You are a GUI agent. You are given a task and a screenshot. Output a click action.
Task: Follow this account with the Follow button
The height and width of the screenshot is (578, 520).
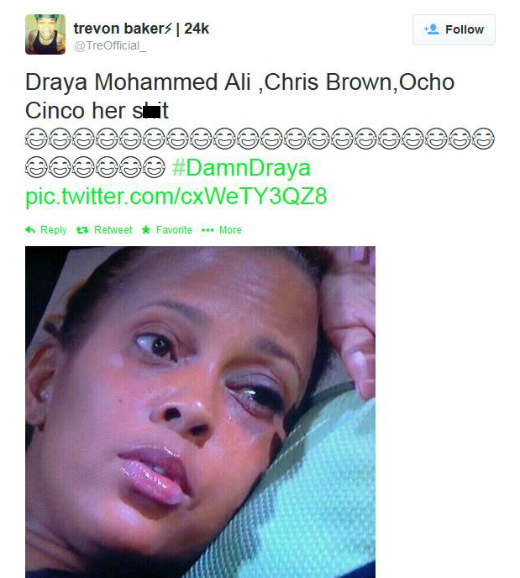[x=454, y=29]
